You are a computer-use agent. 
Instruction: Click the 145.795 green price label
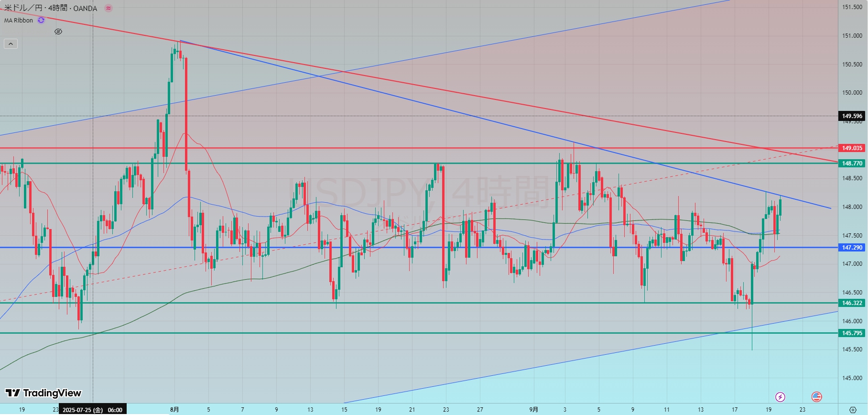pos(852,333)
